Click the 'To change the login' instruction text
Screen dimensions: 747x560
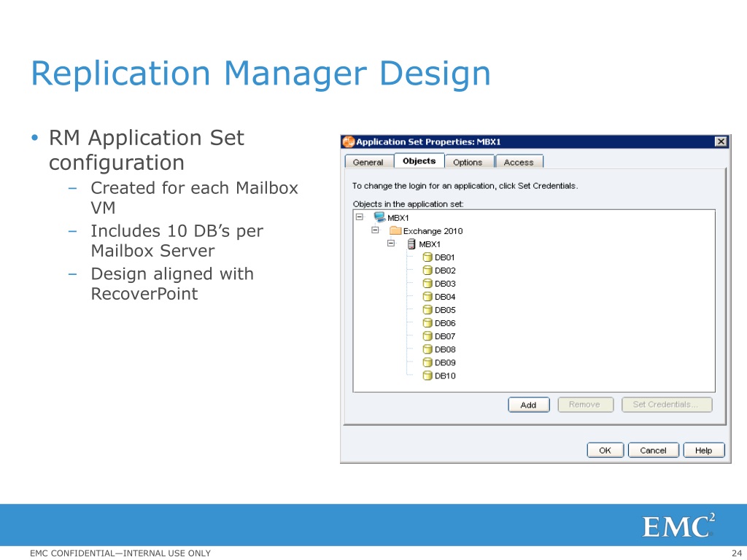(465, 186)
